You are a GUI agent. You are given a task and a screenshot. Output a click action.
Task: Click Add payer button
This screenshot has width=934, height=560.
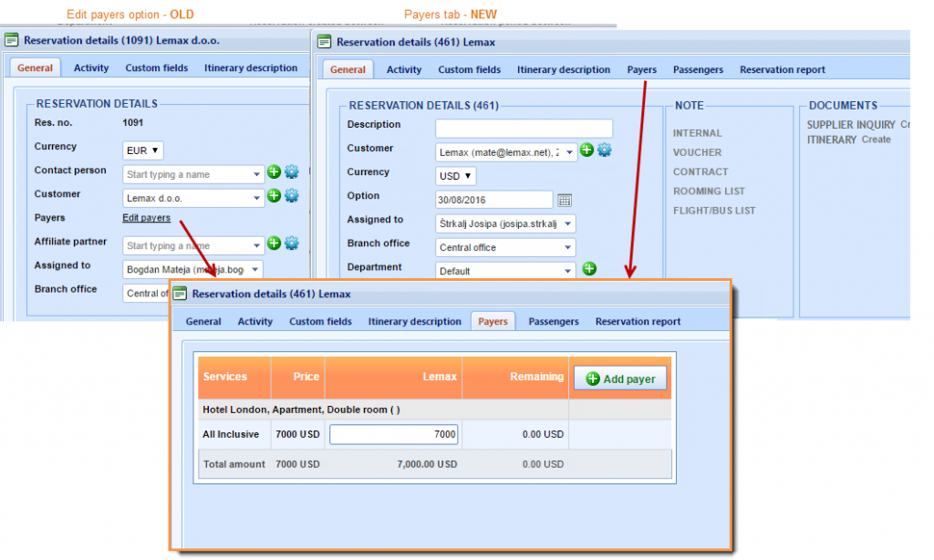[x=620, y=379]
